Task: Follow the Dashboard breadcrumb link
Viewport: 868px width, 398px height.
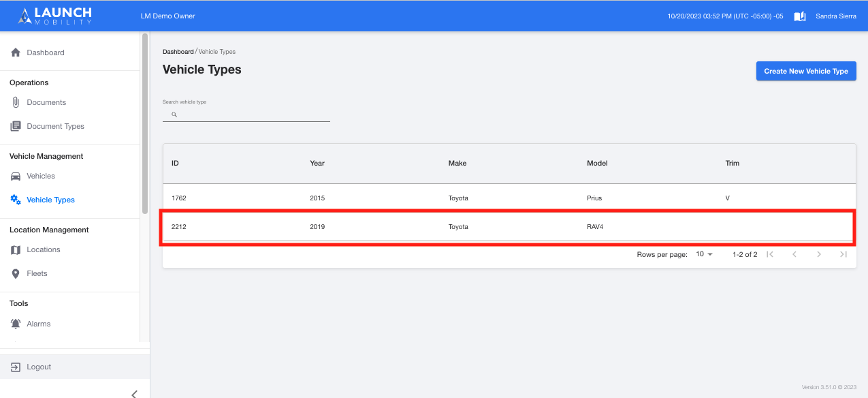Action: pos(178,52)
